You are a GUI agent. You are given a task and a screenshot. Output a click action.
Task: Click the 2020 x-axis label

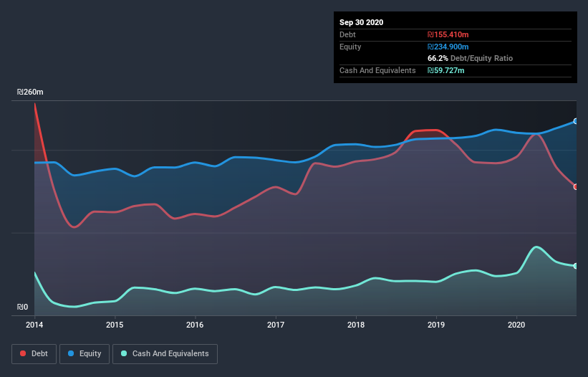[x=516, y=325]
